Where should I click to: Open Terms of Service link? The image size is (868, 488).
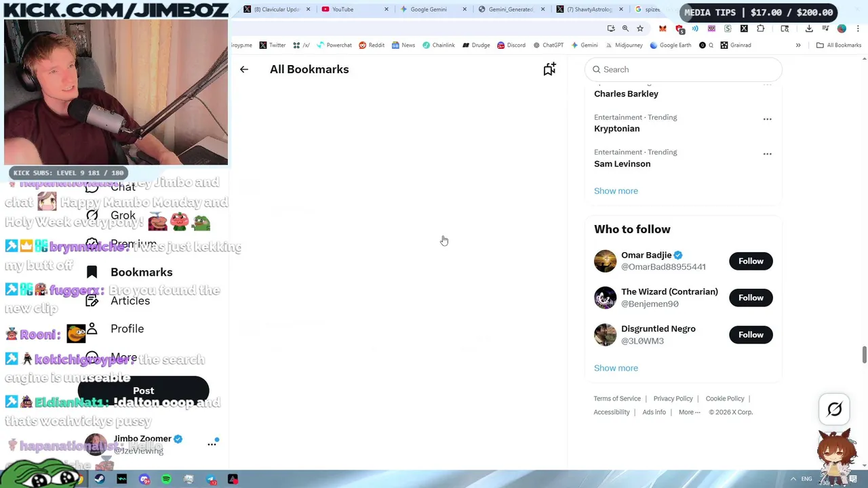pyautogui.click(x=617, y=399)
